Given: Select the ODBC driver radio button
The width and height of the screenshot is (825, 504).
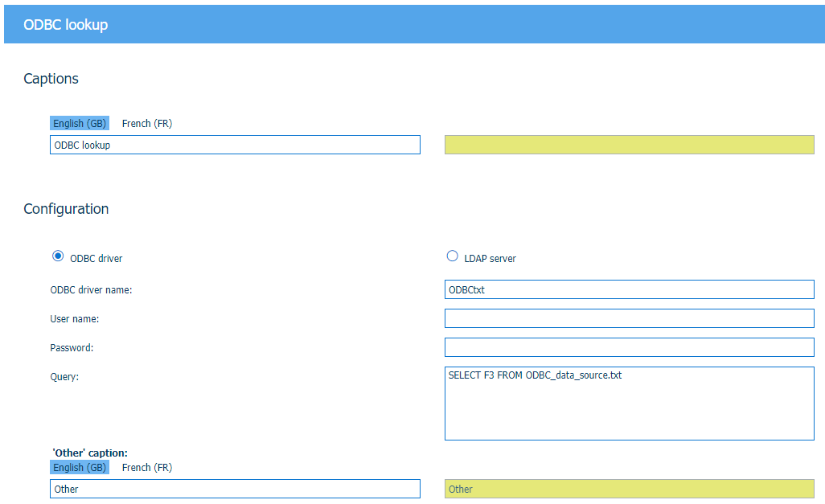Looking at the screenshot, I should point(58,256).
